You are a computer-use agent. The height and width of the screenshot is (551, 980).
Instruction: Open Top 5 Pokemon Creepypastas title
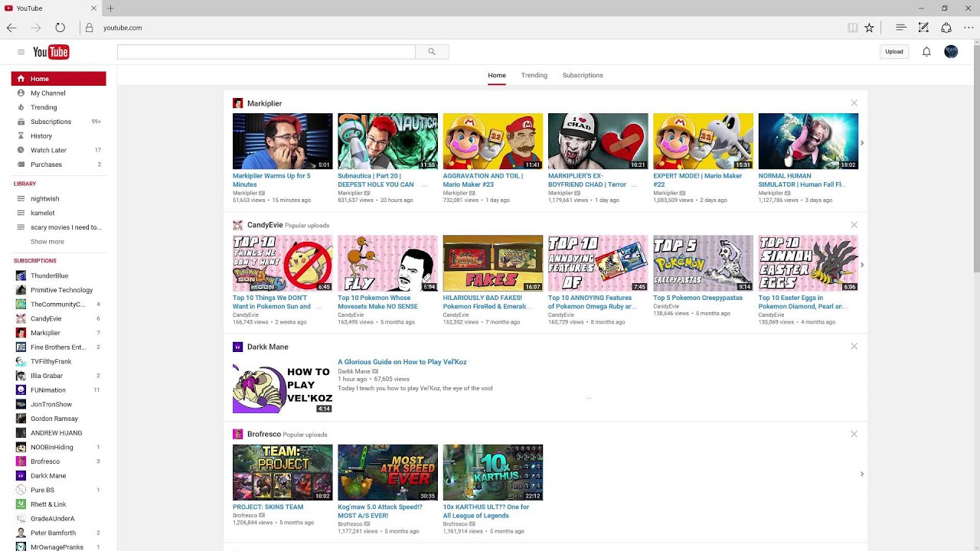pyautogui.click(x=697, y=298)
